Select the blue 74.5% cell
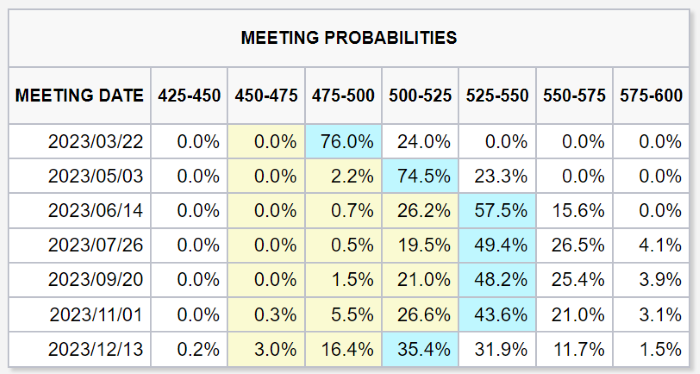The image size is (700, 374). pyautogui.click(x=421, y=176)
